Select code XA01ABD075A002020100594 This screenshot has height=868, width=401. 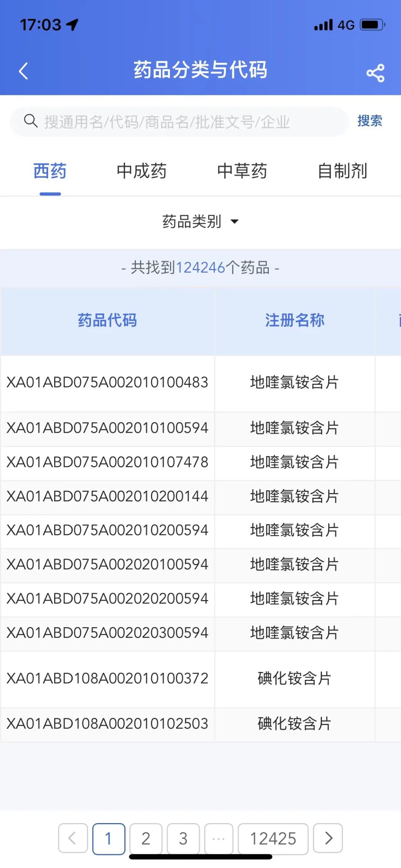[x=107, y=564]
